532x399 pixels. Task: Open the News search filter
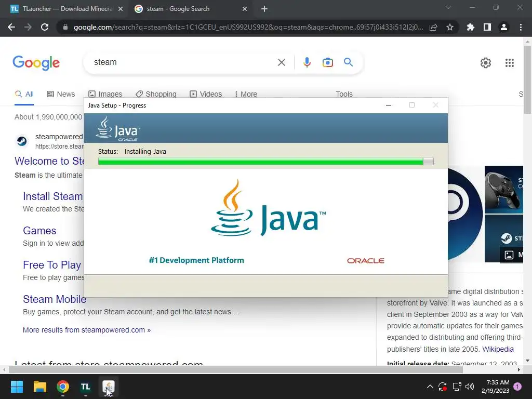coord(61,94)
